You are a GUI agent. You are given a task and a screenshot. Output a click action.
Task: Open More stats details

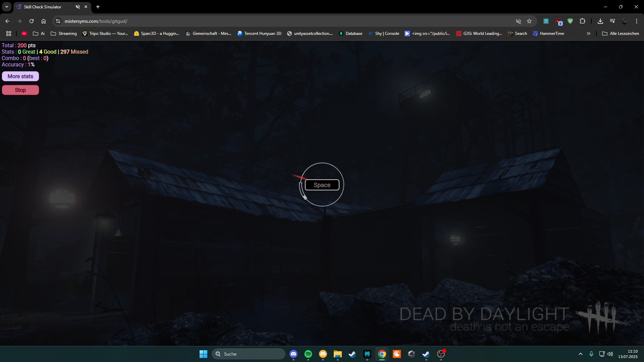20,76
